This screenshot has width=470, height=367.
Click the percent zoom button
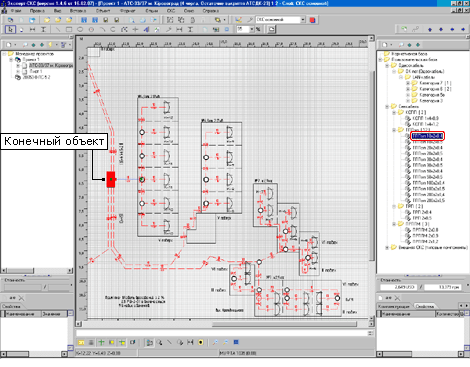coord(258,29)
